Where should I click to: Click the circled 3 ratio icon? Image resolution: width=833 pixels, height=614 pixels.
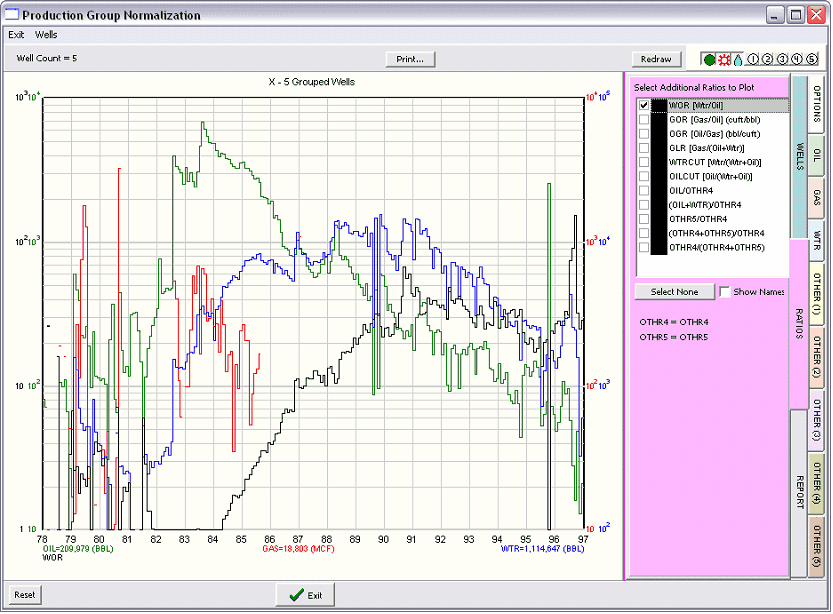pos(782,59)
